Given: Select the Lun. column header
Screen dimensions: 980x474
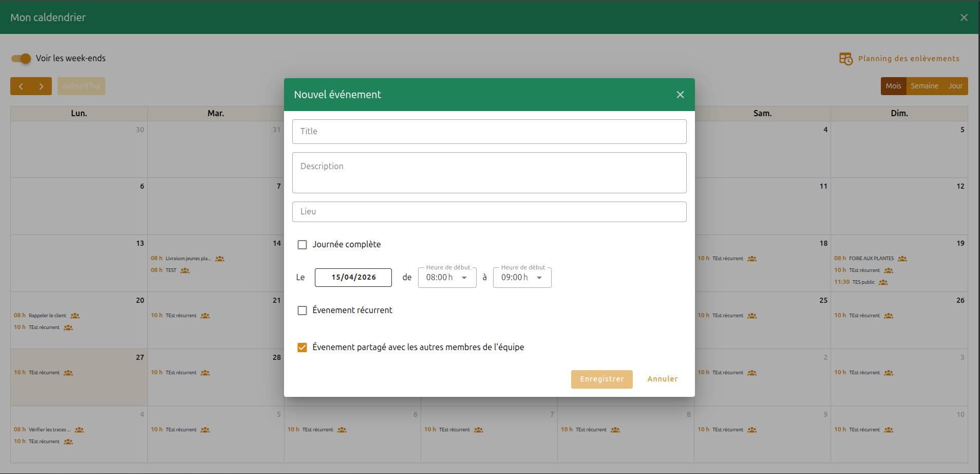Looking at the screenshot, I should point(79,114).
